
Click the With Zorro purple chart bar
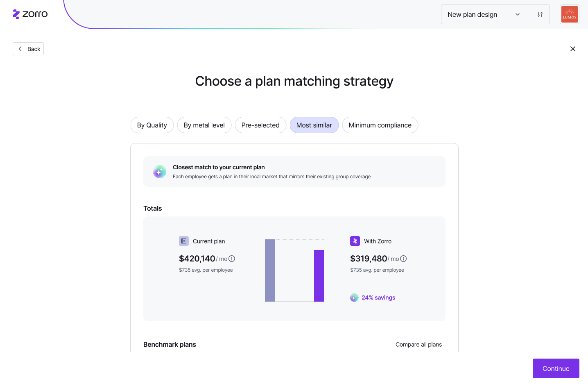point(319,276)
